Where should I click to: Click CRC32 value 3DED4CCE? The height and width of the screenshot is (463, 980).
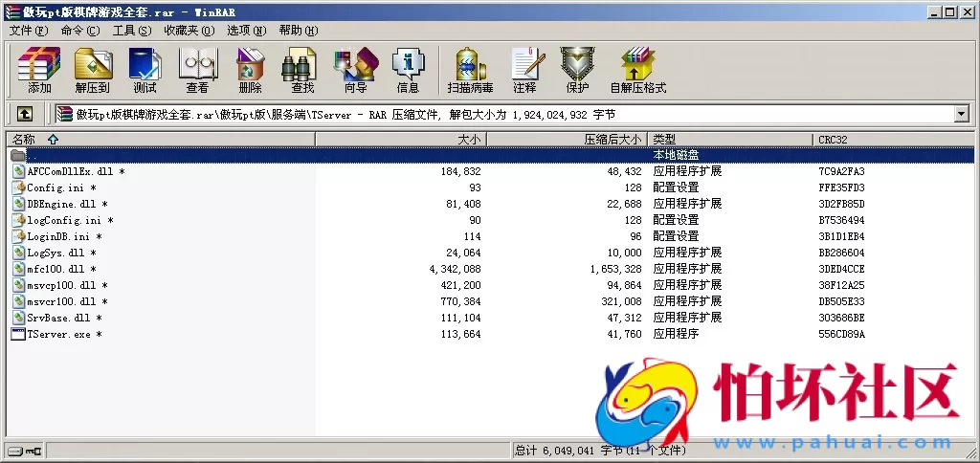point(841,269)
